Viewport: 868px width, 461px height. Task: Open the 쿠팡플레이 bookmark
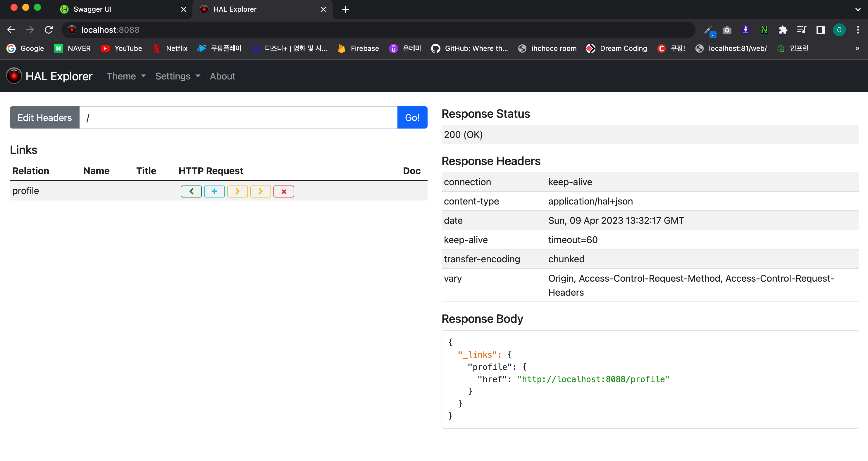pos(219,48)
